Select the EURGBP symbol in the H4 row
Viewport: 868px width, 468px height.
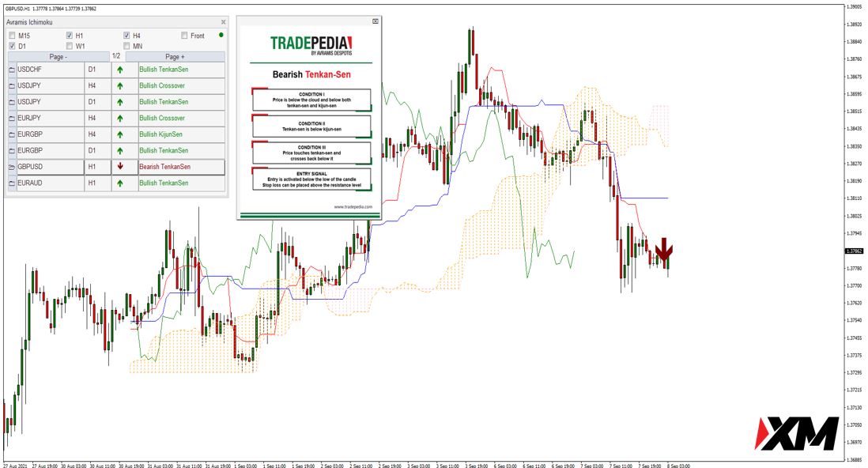tap(51, 134)
